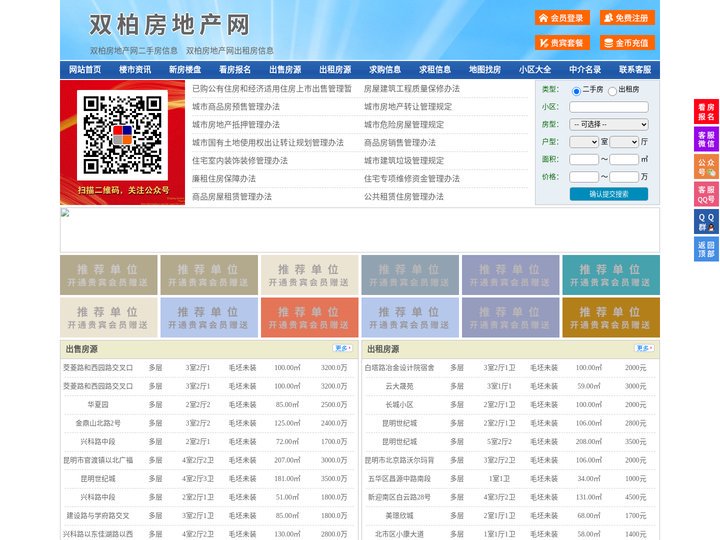Click the 确认提交搜索 search button
Screen dimensions: 720x540
[609, 194]
